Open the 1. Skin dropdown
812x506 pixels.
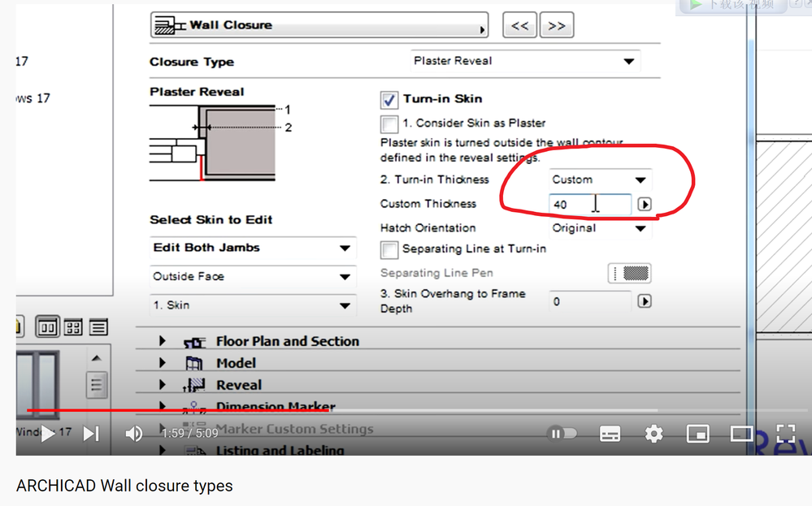pos(253,305)
